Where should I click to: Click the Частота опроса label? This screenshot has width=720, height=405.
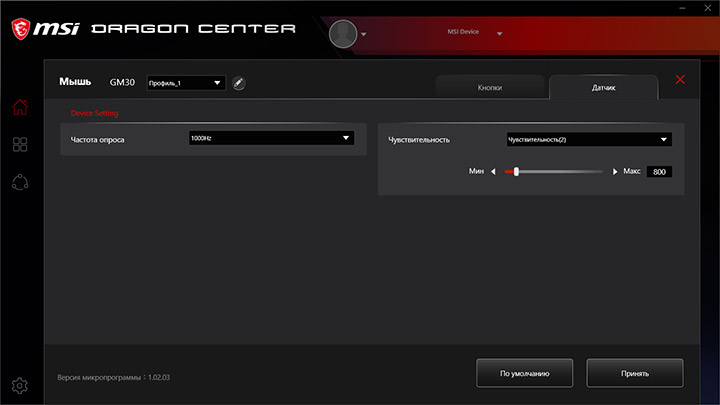click(97, 140)
